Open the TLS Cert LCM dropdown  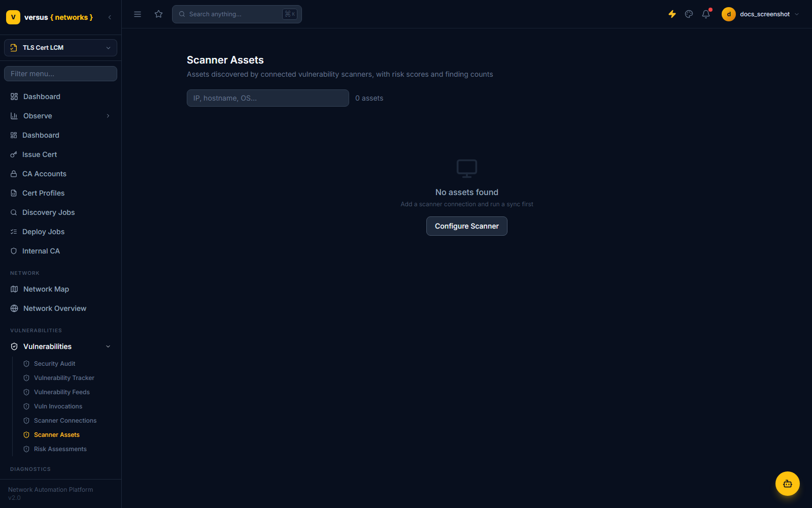pyautogui.click(x=60, y=48)
